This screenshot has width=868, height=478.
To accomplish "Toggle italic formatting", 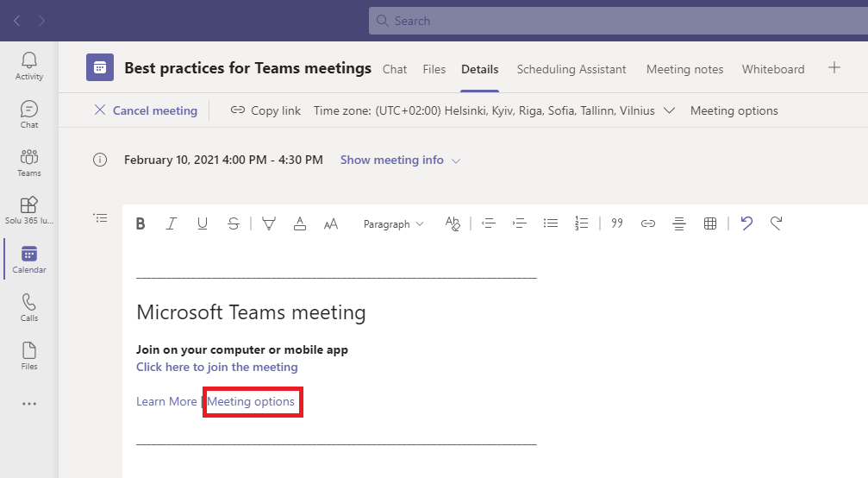I will [172, 223].
